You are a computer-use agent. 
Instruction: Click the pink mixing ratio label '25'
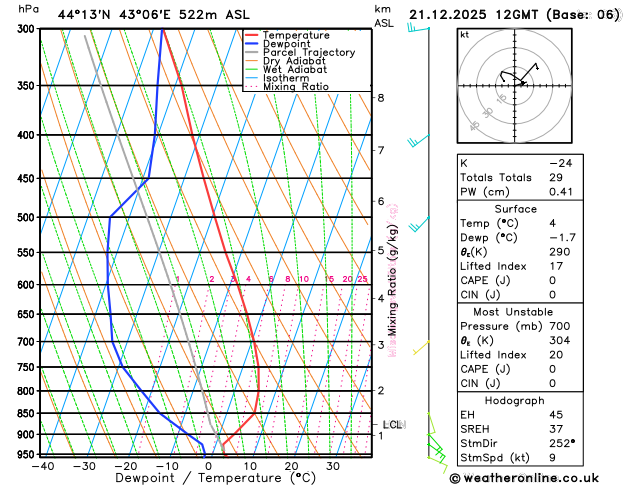pyautogui.click(x=362, y=279)
